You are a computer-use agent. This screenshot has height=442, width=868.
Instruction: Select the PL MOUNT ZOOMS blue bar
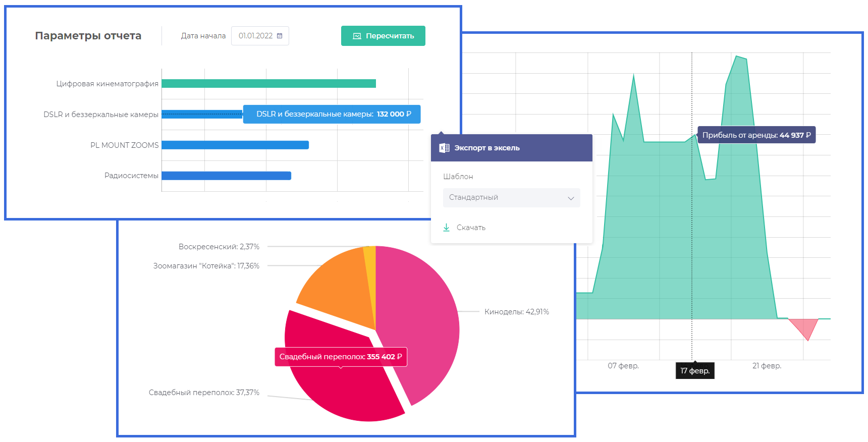[x=235, y=145]
